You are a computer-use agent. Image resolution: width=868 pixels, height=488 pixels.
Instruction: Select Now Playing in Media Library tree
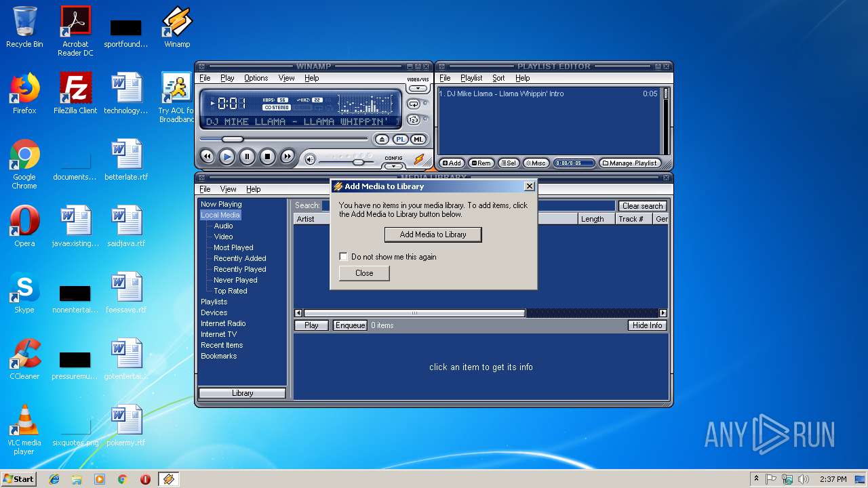(221, 204)
